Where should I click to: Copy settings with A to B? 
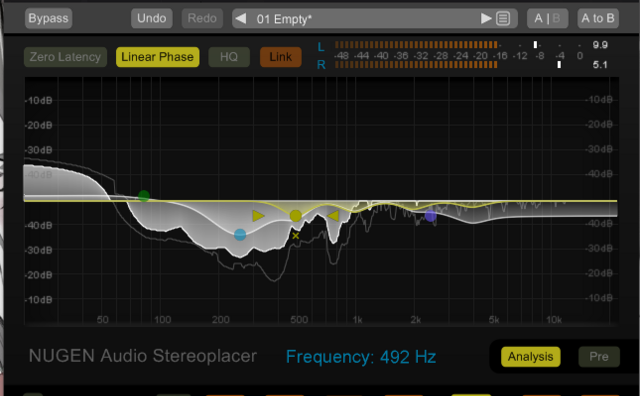pos(598,18)
